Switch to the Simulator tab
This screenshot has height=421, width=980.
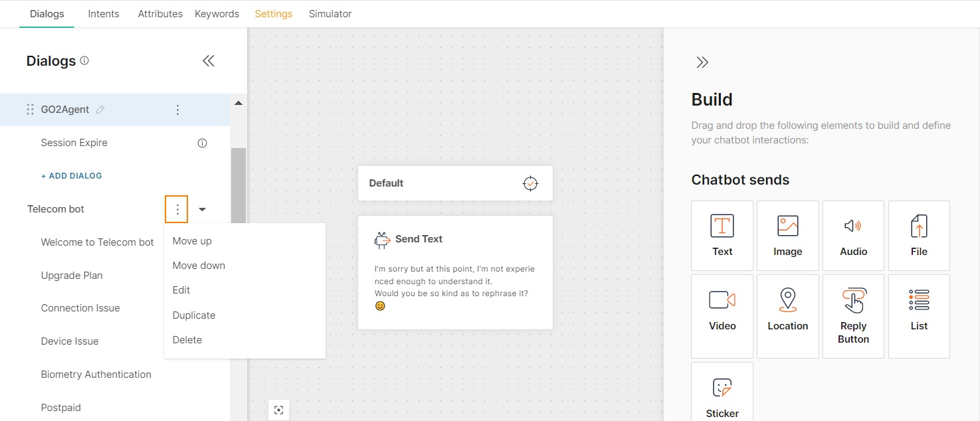pos(330,14)
